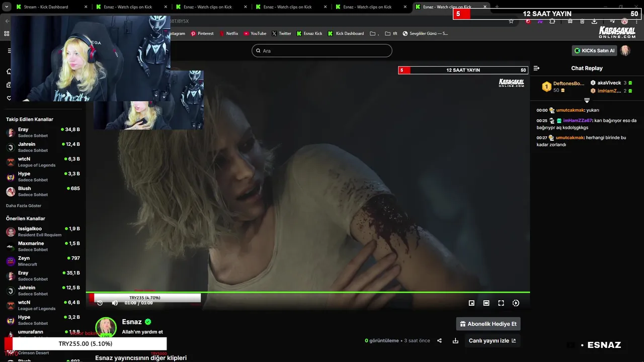Open the Kick Dashboard bookmark

(x=346, y=34)
